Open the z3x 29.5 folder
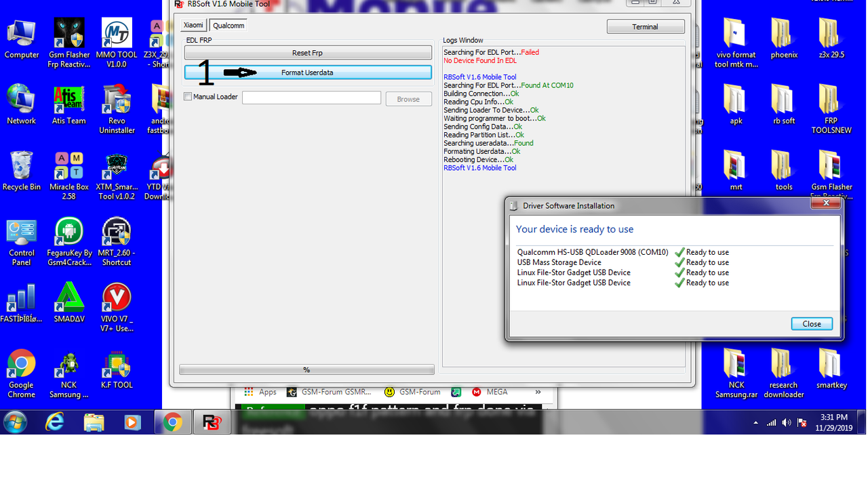The width and height of the screenshot is (868, 488). click(x=831, y=39)
